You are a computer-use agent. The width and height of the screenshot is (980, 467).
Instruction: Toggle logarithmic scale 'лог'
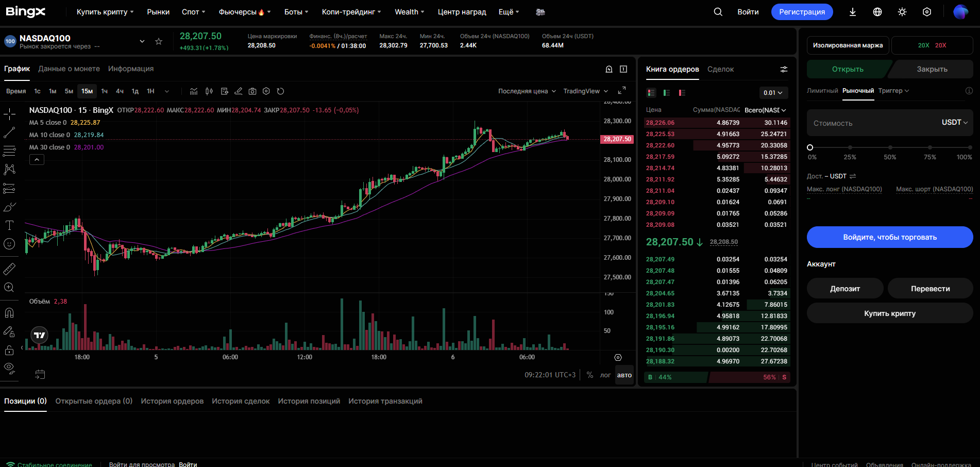pos(605,375)
